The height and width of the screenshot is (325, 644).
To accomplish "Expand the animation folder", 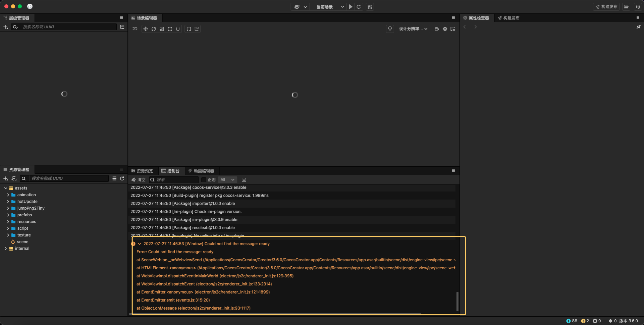I will (8, 195).
